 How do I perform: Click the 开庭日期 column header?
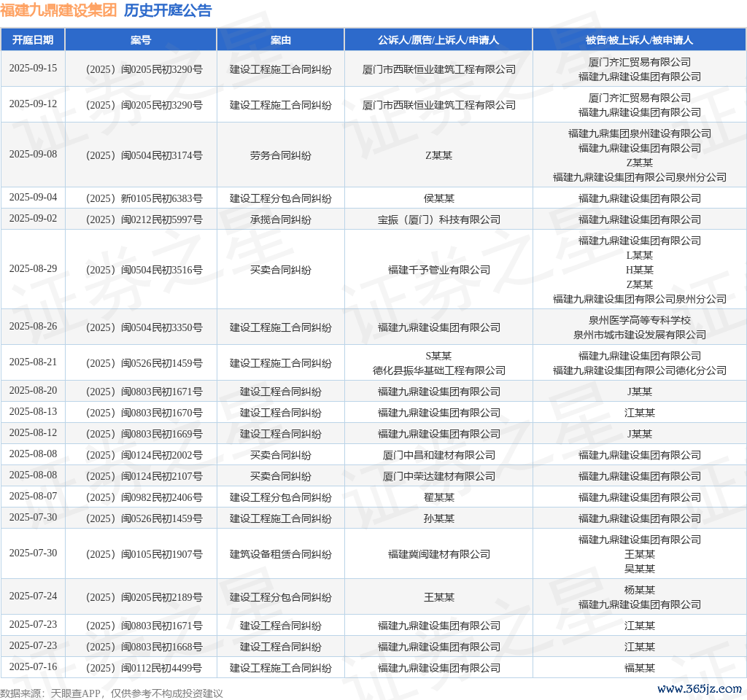click(33, 40)
